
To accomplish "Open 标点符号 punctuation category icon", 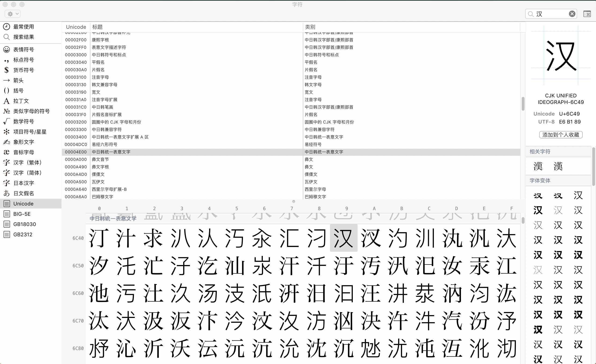I will click(7, 60).
